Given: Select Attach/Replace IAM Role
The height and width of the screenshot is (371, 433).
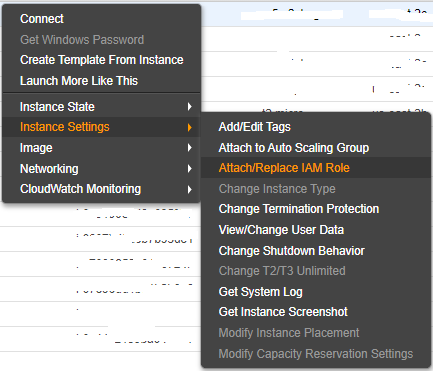Looking at the screenshot, I should 284,168.
